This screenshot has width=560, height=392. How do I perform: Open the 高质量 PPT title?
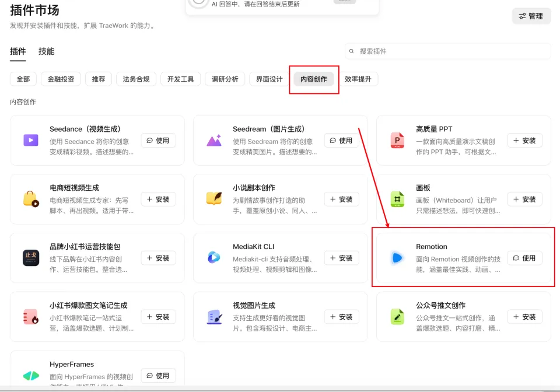(x=434, y=129)
